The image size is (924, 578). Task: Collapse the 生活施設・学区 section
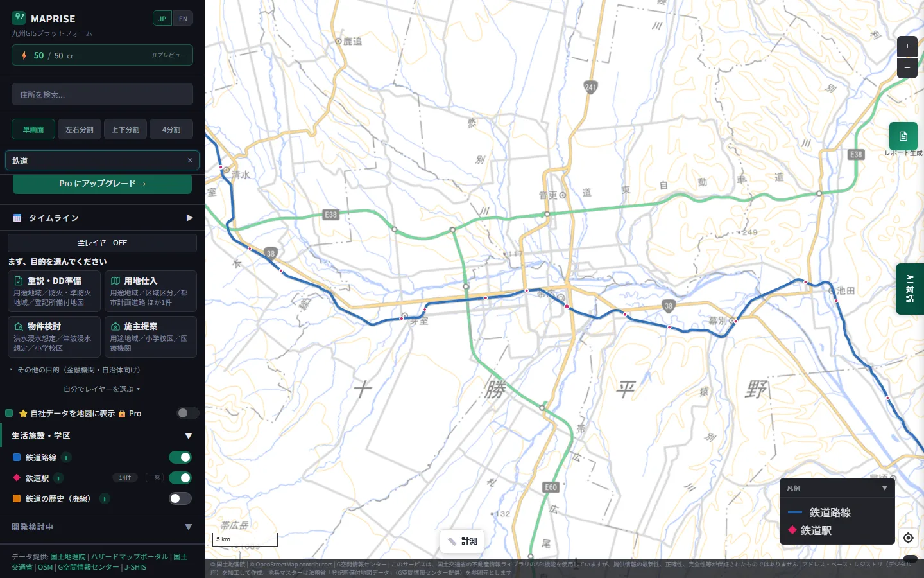pos(189,436)
